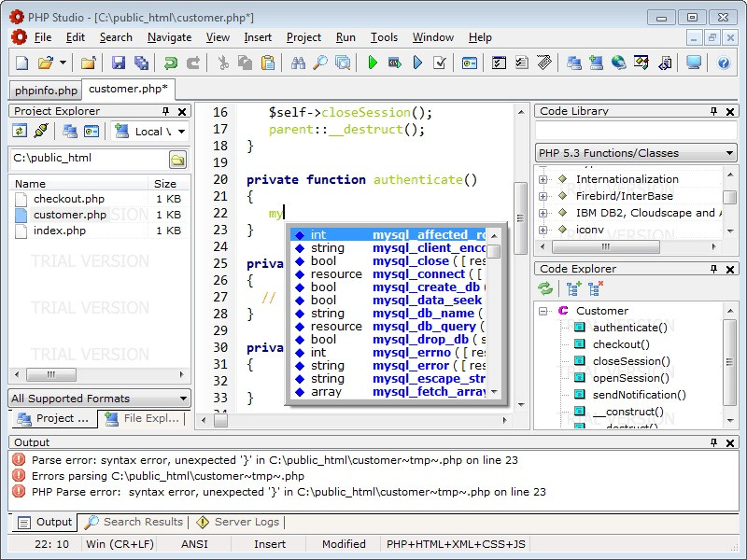The width and height of the screenshot is (747, 560).
Task: Click the check syntax document icon
Action: click(x=440, y=63)
